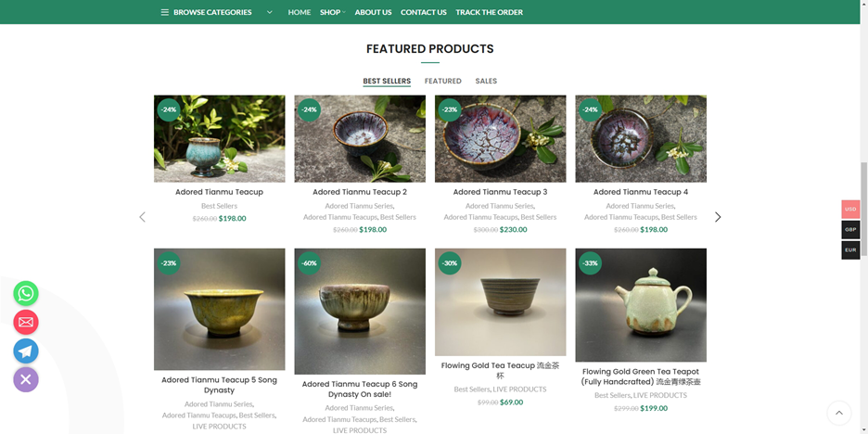The height and width of the screenshot is (434, 868).
Task: Switch currency to GBP
Action: 850,229
